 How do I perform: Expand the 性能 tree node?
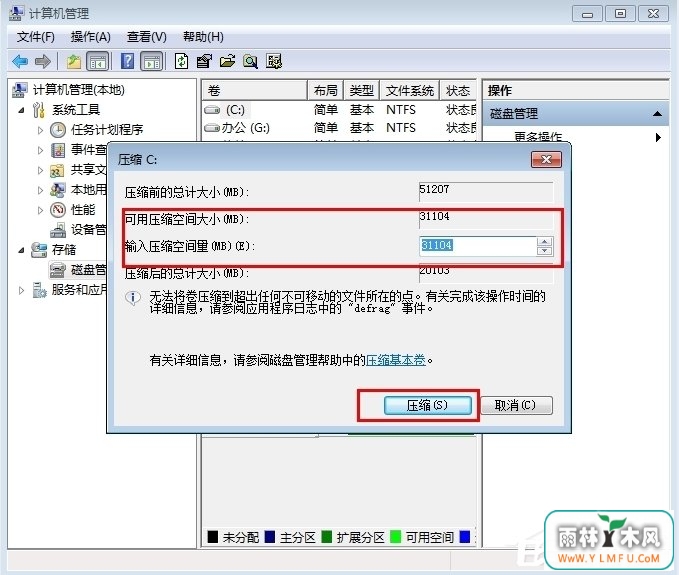coord(40,210)
